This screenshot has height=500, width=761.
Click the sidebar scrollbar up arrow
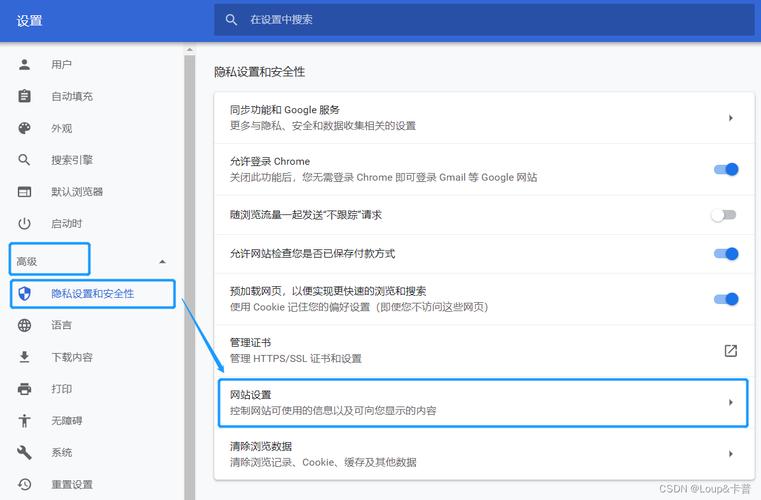tap(190, 50)
